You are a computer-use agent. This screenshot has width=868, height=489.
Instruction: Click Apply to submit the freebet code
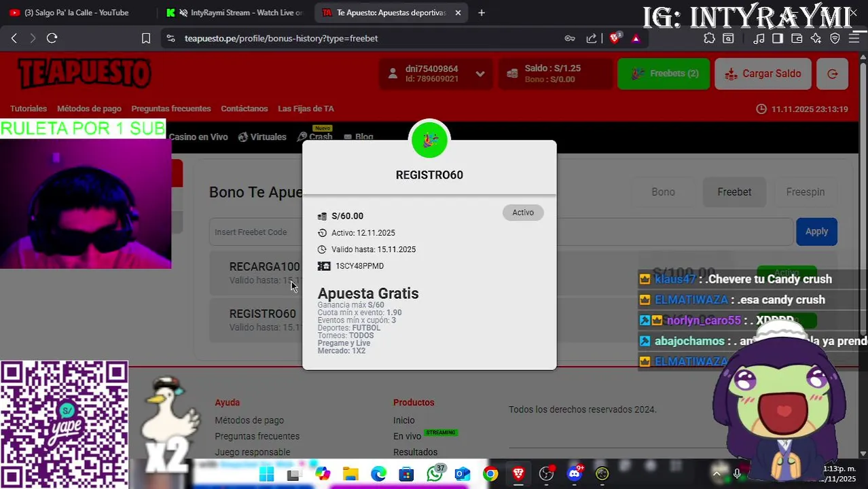816,232
